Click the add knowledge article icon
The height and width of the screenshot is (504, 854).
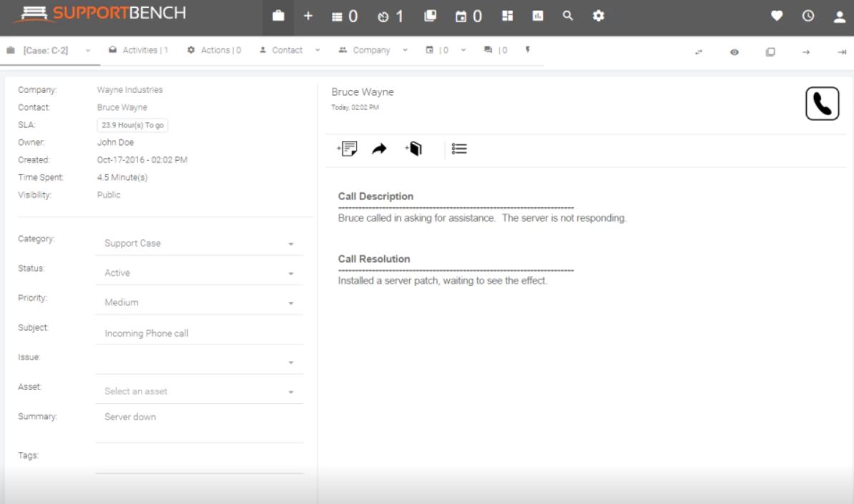pyautogui.click(x=413, y=148)
